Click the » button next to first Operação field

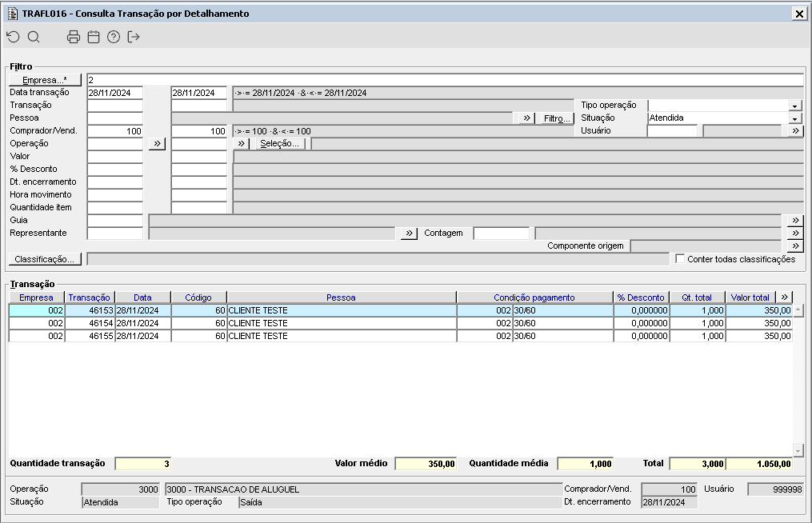(x=157, y=143)
